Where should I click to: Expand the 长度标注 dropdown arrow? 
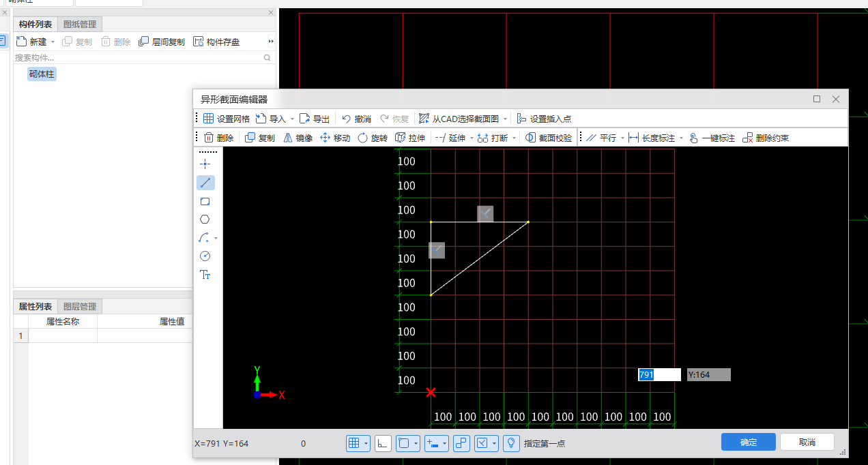pos(681,138)
